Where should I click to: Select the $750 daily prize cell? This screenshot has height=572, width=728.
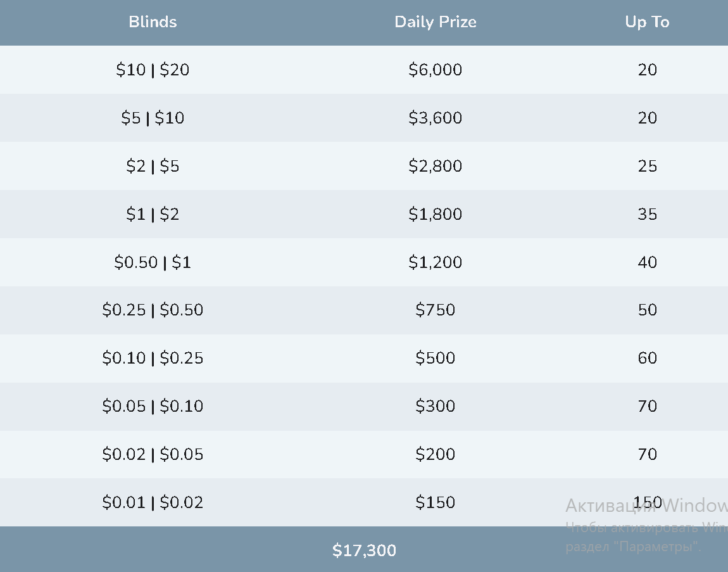click(x=436, y=310)
